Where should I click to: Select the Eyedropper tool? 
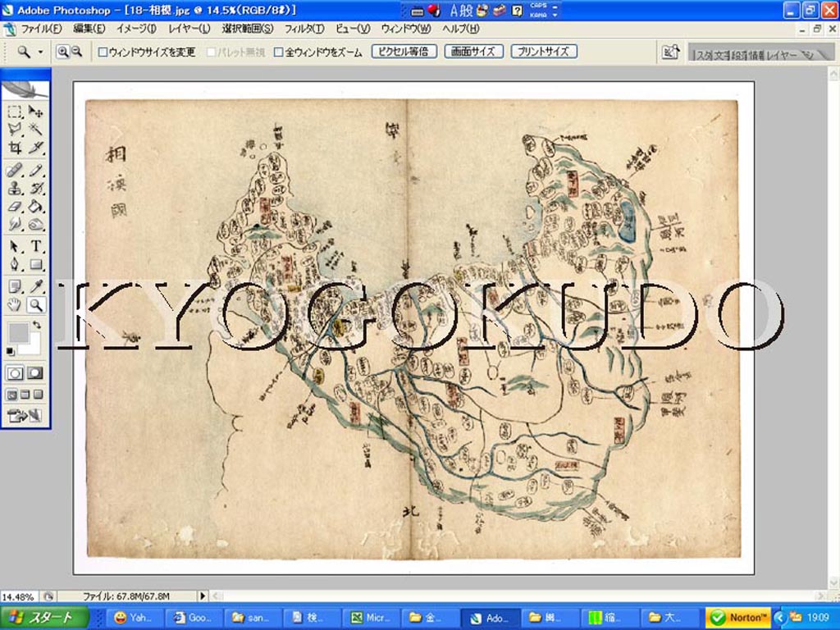coord(36,286)
